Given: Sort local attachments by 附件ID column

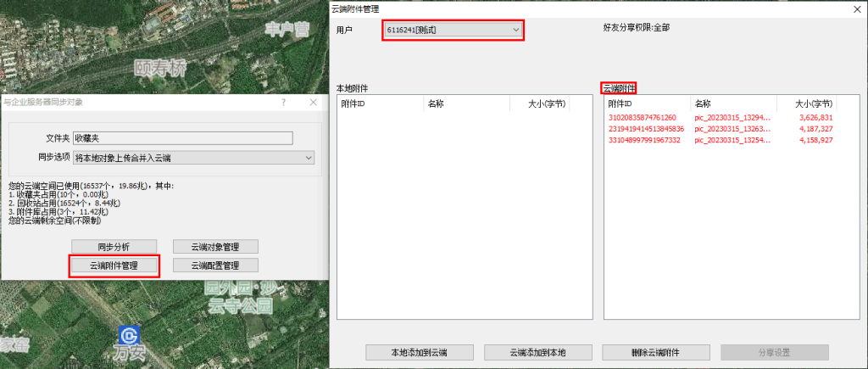Looking at the screenshot, I should pos(380,103).
